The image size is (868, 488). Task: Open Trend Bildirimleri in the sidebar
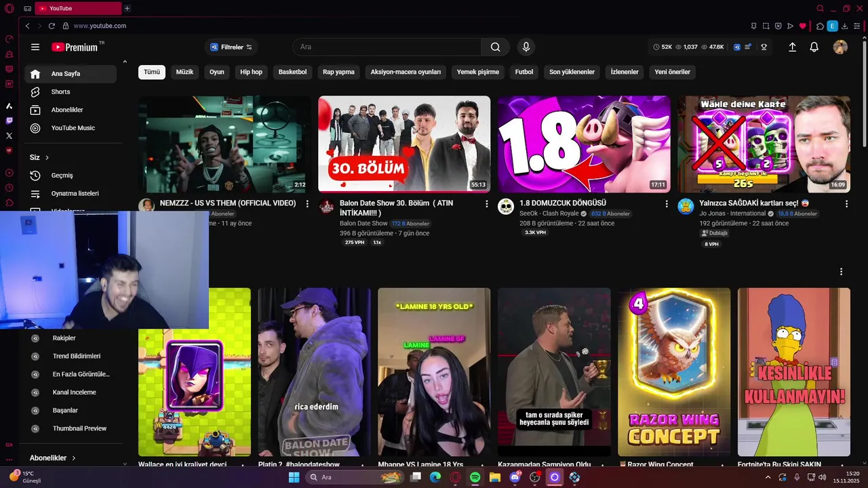[71, 356]
